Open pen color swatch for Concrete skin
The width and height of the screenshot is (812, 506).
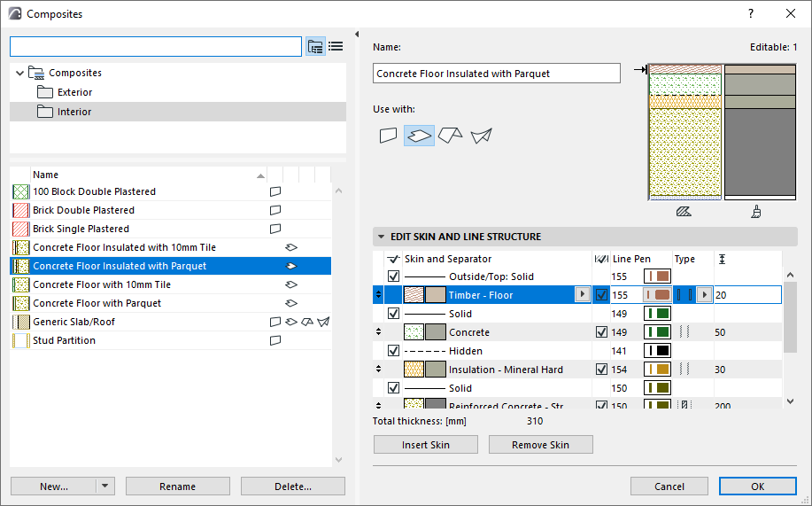(x=657, y=332)
